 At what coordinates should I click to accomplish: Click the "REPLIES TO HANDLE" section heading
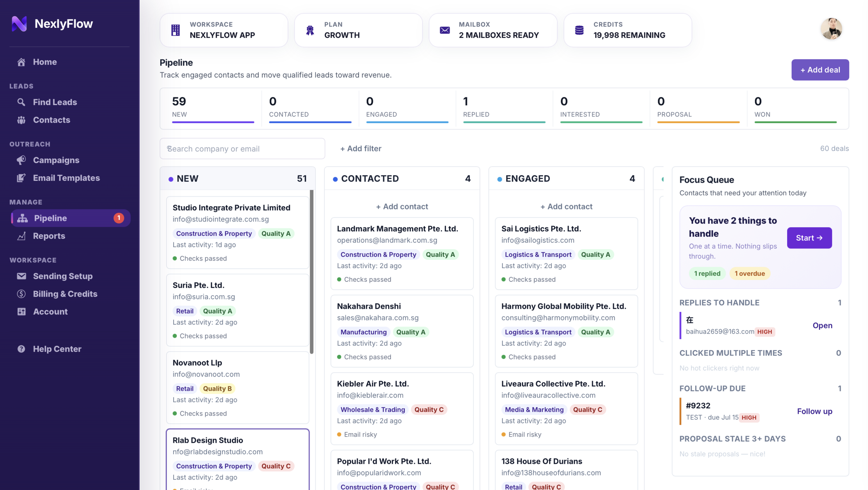click(x=719, y=303)
